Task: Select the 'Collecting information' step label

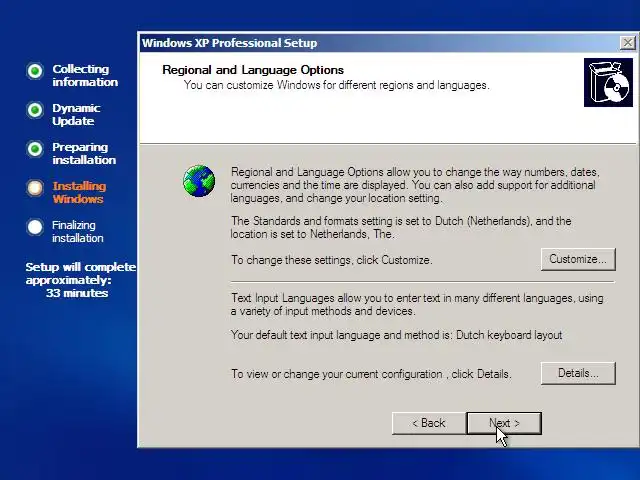Action: pyautogui.click(x=85, y=76)
